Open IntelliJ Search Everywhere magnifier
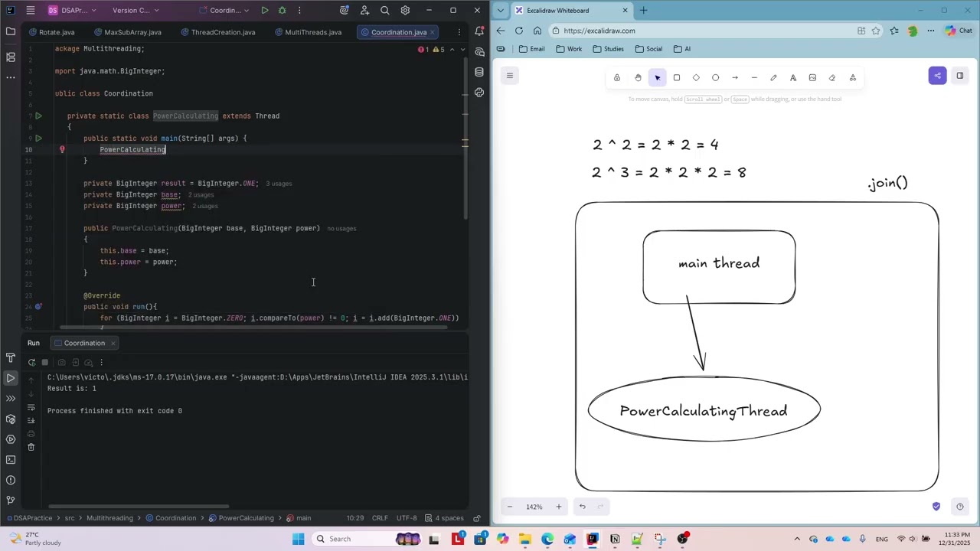Image resolution: width=980 pixels, height=551 pixels. (384, 11)
